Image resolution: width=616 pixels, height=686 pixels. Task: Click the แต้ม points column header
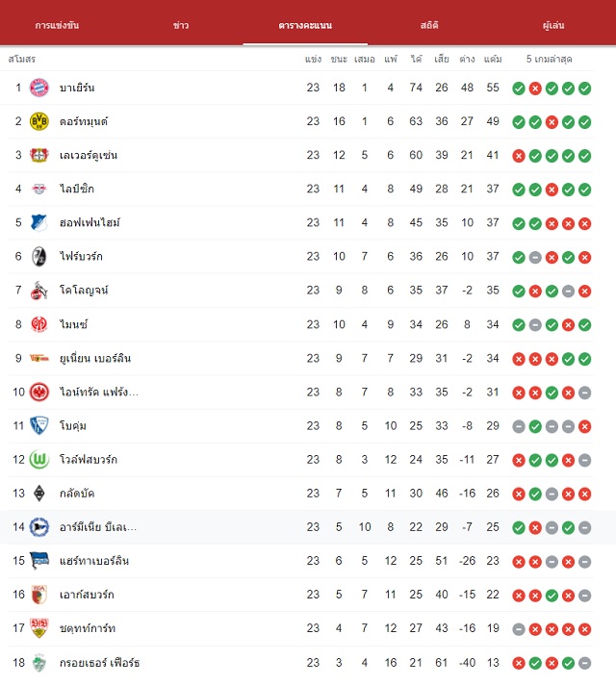[x=493, y=59]
